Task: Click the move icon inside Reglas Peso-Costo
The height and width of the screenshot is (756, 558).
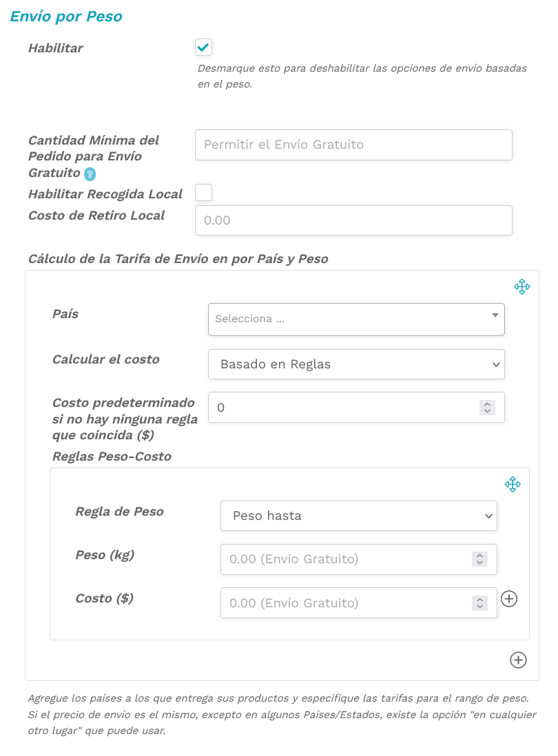Action: tap(513, 485)
